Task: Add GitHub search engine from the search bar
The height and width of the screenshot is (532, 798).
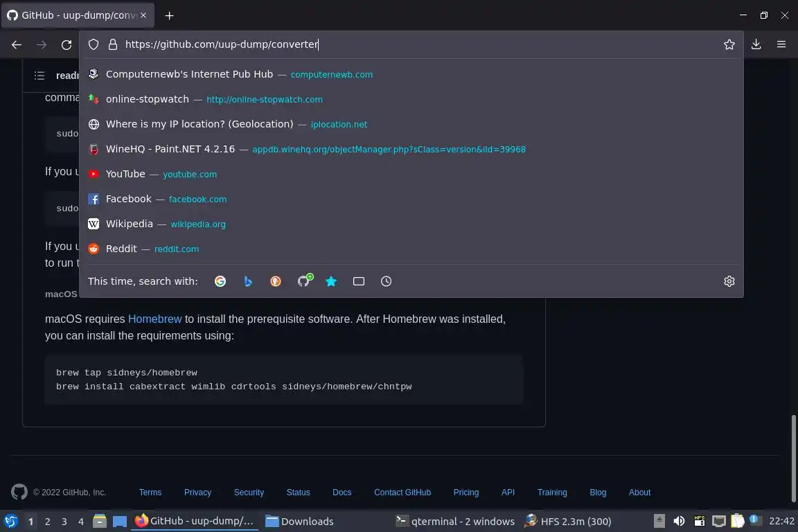Action: click(305, 280)
